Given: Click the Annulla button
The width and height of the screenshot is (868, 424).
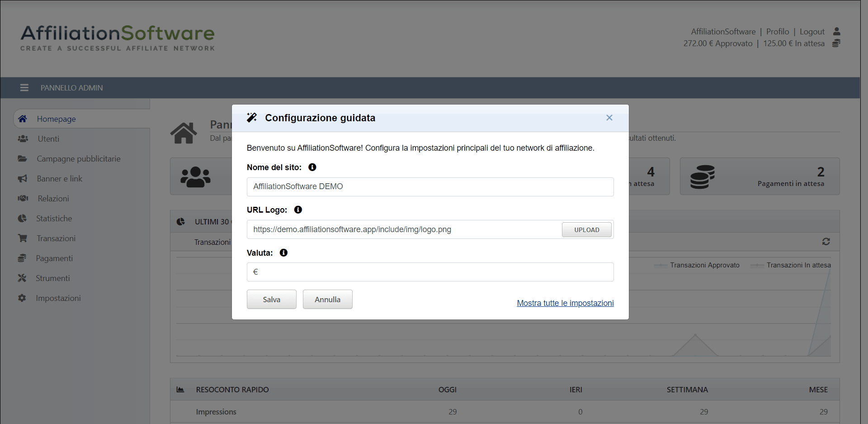Looking at the screenshot, I should [327, 300].
